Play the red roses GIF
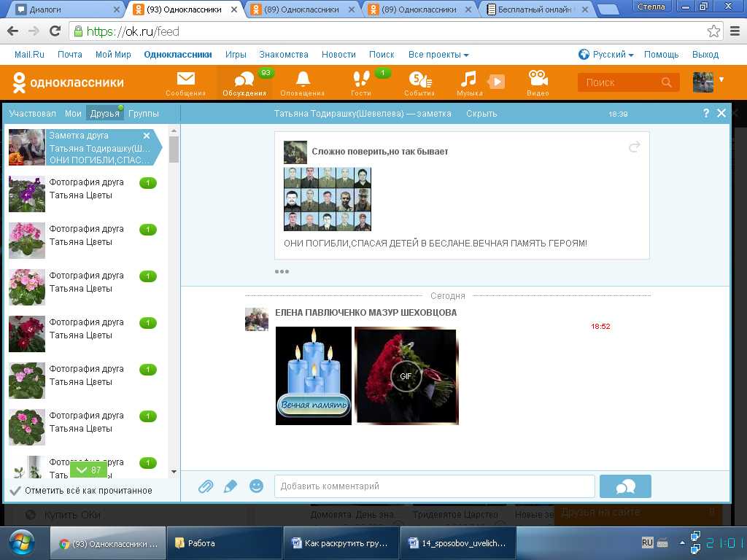The width and height of the screenshot is (747, 560). [x=406, y=376]
